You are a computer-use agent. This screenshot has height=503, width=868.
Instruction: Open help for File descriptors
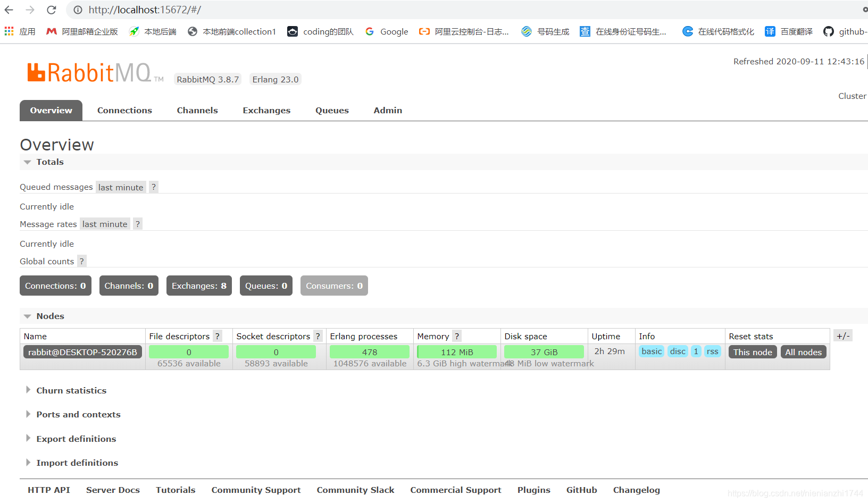click(x=217, y=336)
